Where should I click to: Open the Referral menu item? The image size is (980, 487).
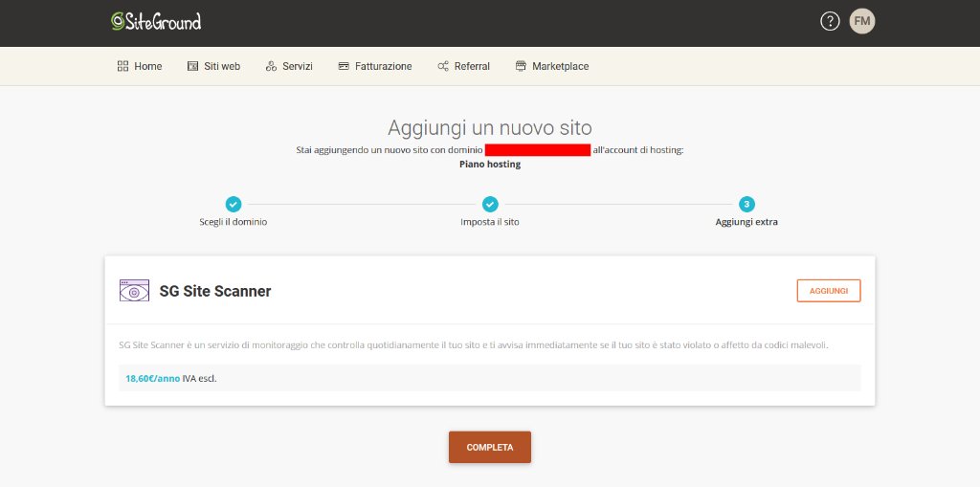coord(464,66)
